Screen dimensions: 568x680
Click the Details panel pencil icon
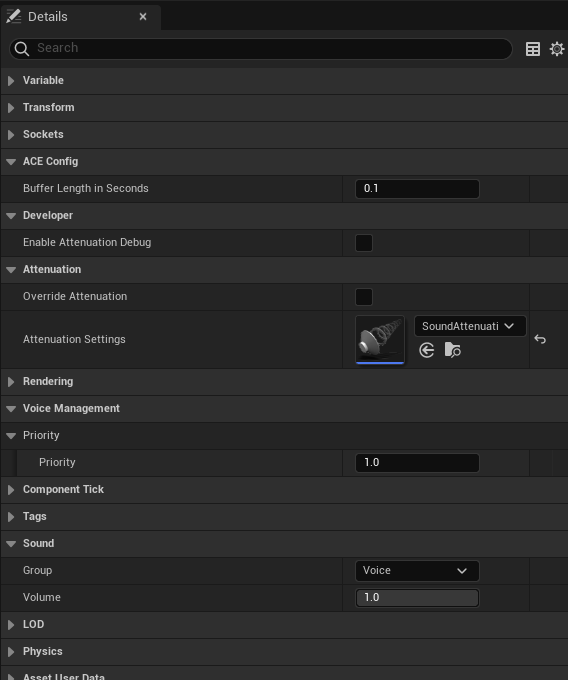[13, 16]
